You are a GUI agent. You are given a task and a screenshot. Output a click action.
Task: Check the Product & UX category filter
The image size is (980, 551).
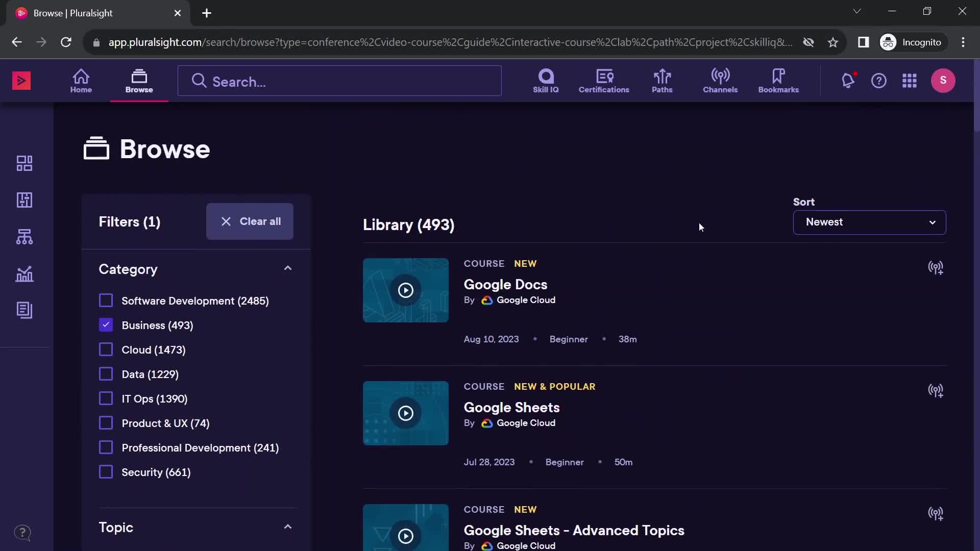tap(106, 423)
